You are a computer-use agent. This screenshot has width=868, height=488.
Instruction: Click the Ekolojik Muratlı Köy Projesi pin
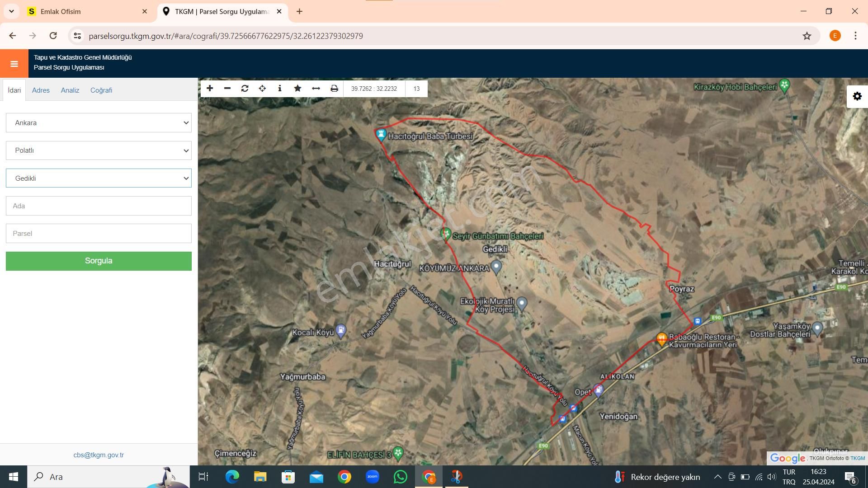click(522, 304)
